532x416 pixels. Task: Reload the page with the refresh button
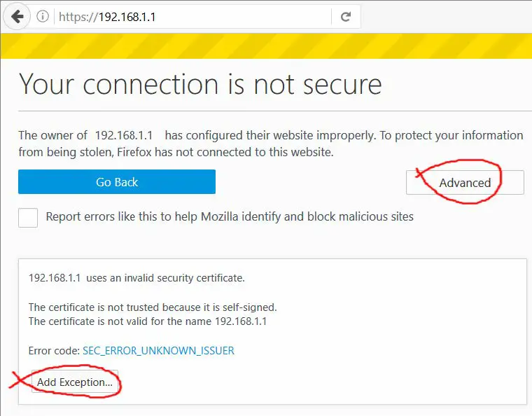click(x=345, y=17)
